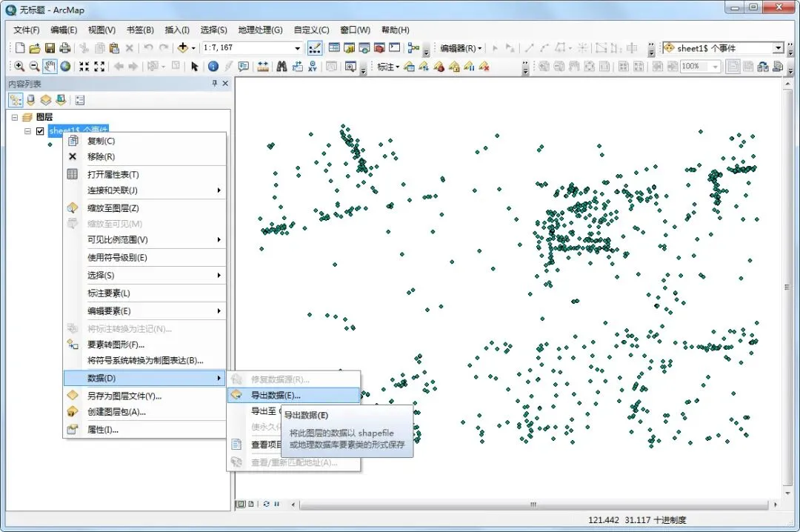Open the red ArcToolbox icon
The image size is (800, 532).
379,48
